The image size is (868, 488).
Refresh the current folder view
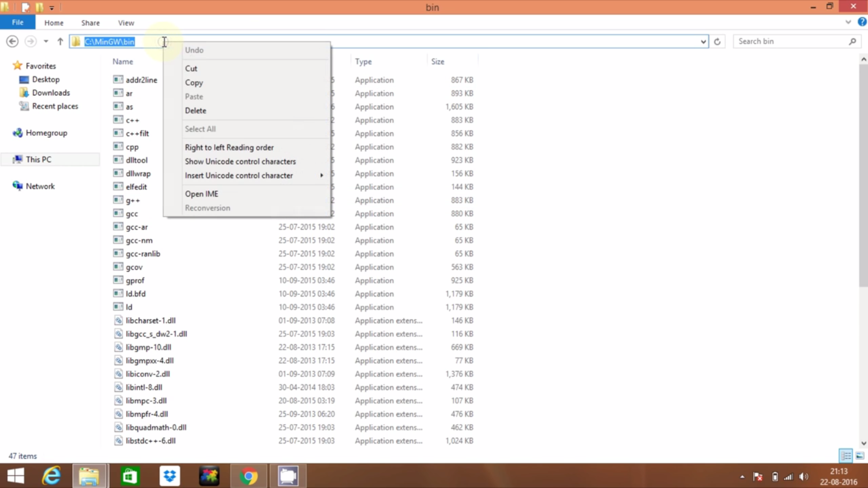point(717,41)
